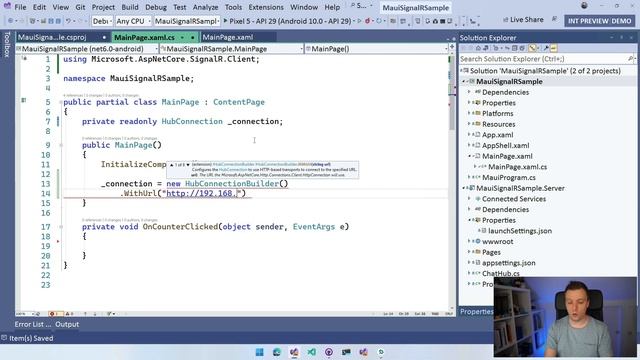Click the Visual Studio logo in the title bar
The height and width of the screenshot is (360, 640).
(x=7, y=7)
